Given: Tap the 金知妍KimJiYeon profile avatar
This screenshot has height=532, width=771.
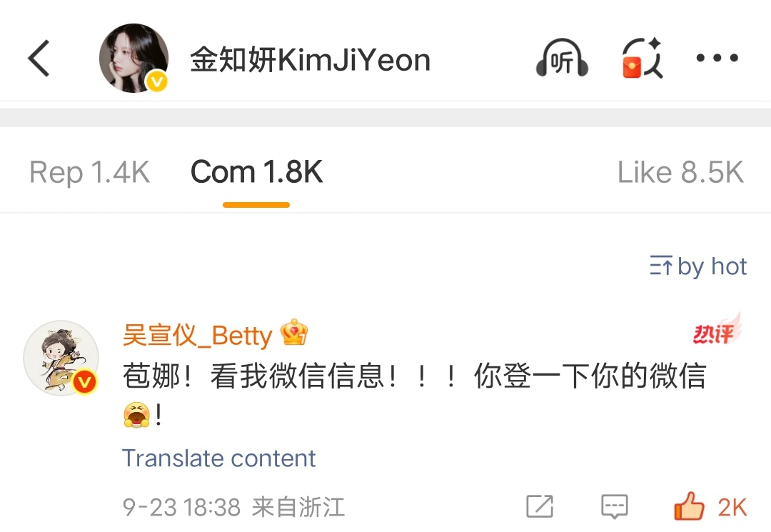Looking at the screenshot, I should (x=133, y=58).
